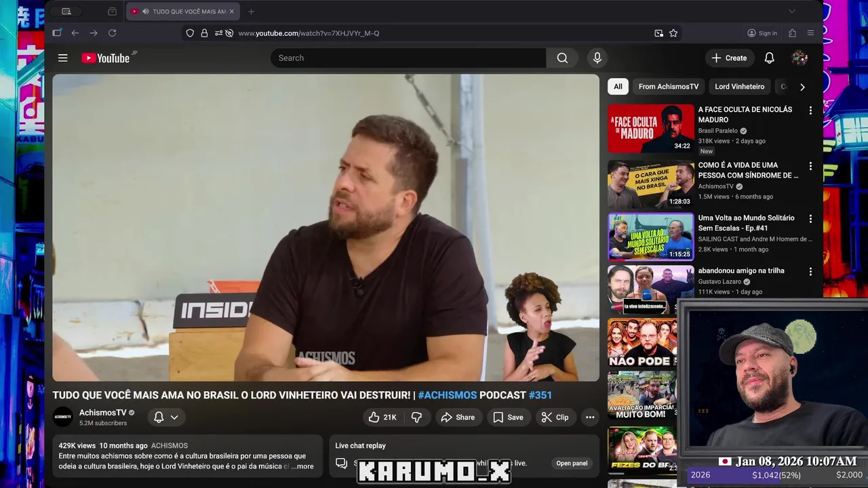The image size is (868, 488).
Task: Bookmark this page with the star icon
Action: coord(673,33)
